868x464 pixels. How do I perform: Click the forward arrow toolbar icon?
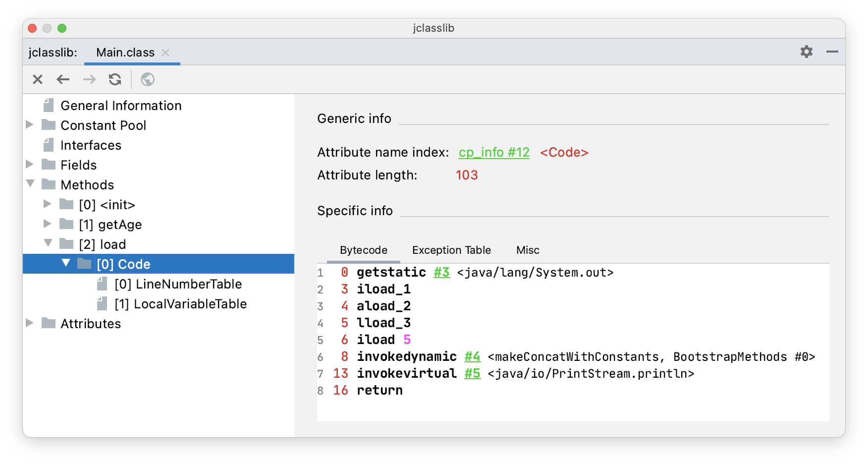[89, 79]
